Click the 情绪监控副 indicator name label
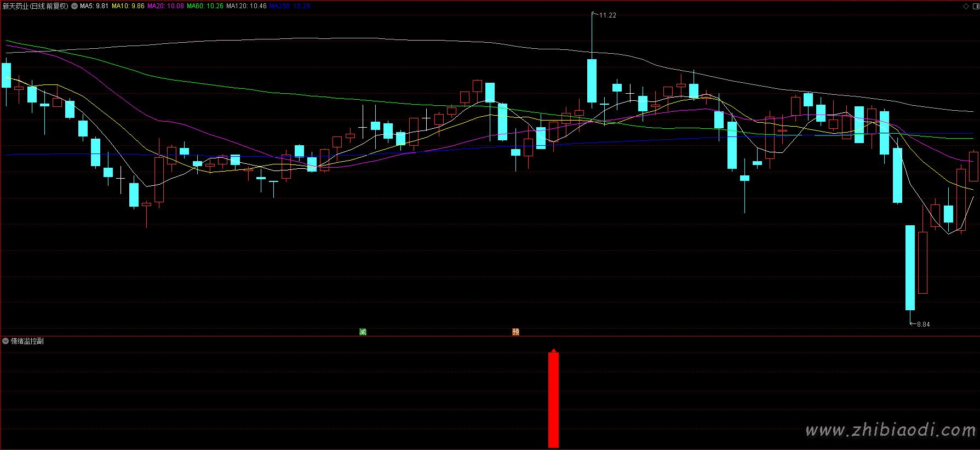Screen dimensions: 980x450 tap(27, 341)
